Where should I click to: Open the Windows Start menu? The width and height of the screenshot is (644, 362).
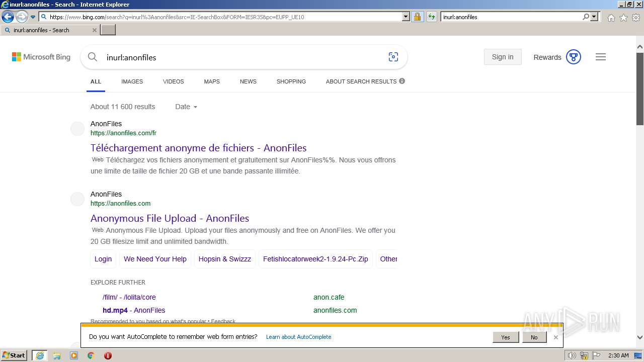(14, 355)
